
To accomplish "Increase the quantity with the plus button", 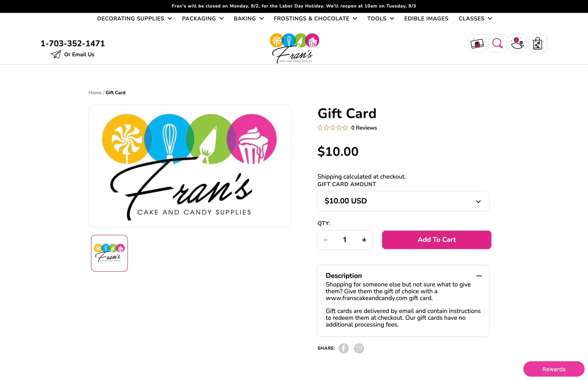I will coord(364,240).
